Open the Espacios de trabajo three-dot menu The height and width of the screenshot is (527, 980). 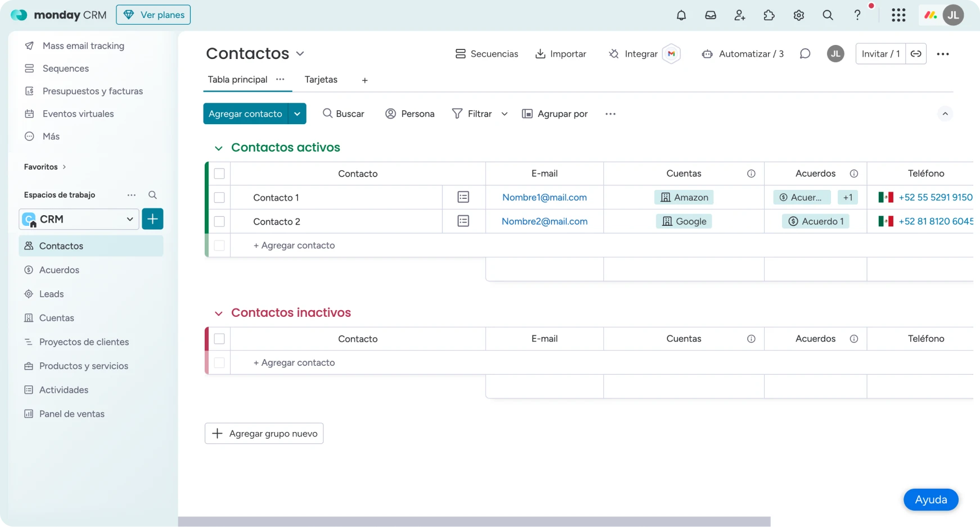coord(132,195)
